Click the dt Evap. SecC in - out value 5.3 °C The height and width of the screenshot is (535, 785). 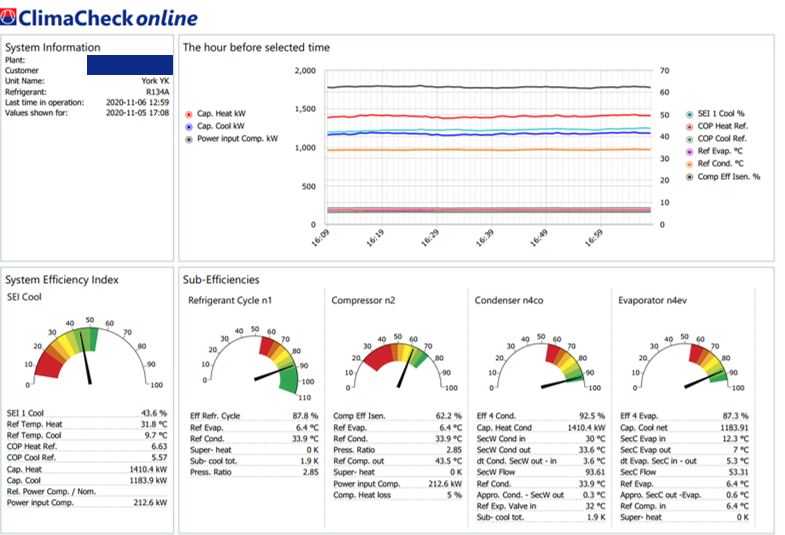(x=737, y=461)
